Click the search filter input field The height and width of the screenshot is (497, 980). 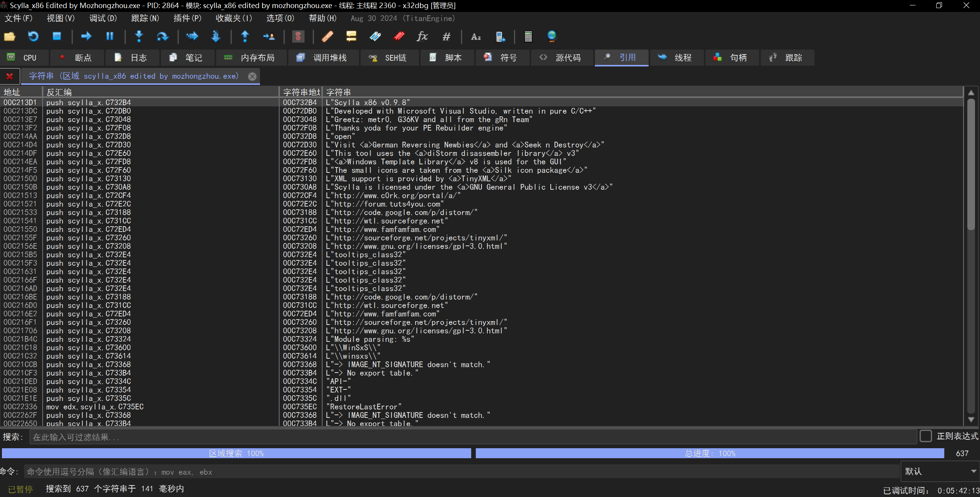point(473,437)
